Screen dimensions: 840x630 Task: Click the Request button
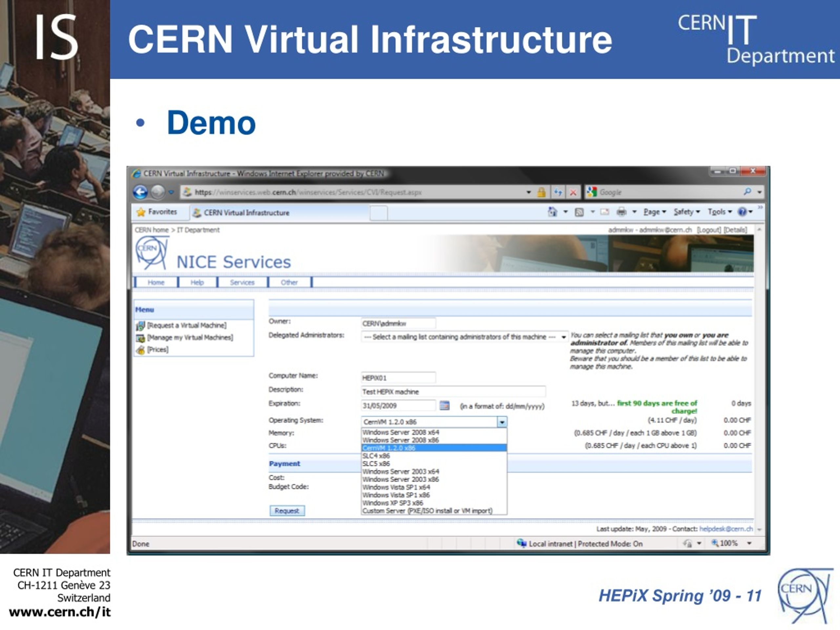tap(287, 511)
